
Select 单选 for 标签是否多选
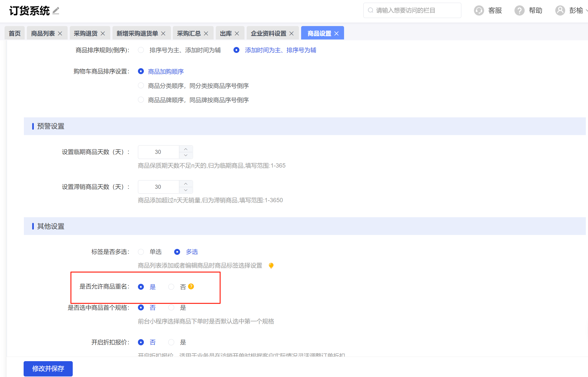141,252
